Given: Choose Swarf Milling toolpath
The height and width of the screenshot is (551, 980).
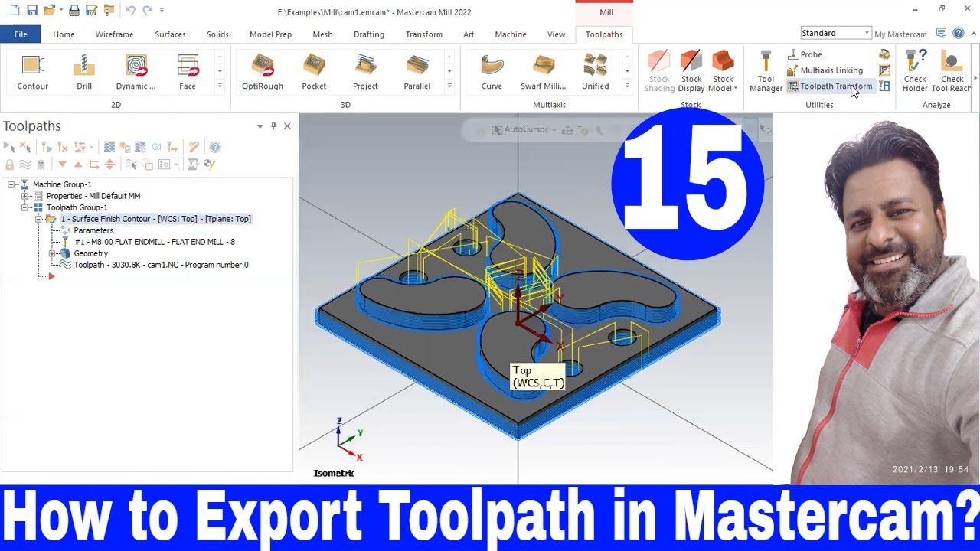Looking at the screenshot, I should tap(544, 73).
